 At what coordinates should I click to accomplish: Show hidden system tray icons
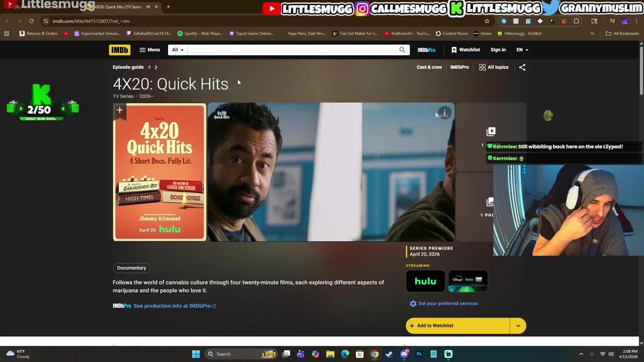581,354
